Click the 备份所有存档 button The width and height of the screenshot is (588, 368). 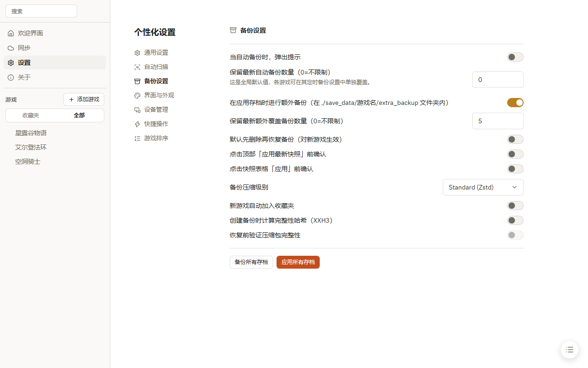coord(251,262)
